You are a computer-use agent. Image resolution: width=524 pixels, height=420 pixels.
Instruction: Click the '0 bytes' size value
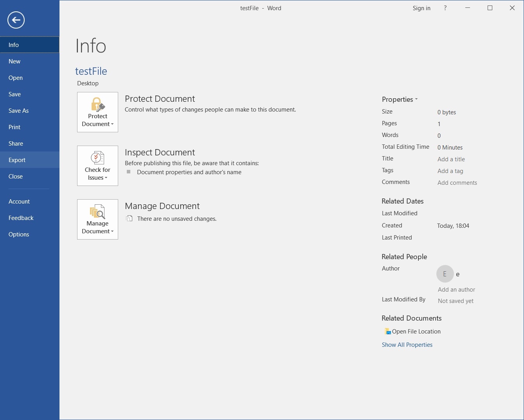pyautogui.click(x=447, y=112)
